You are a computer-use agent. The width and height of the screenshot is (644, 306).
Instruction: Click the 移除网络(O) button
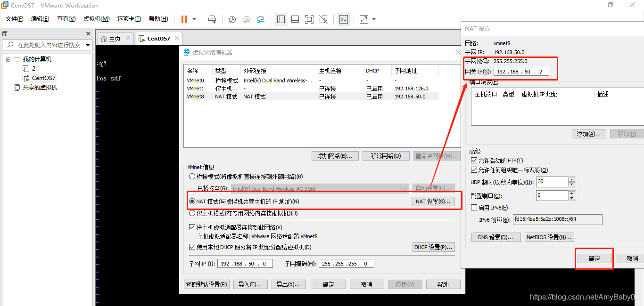coord(386,156)
